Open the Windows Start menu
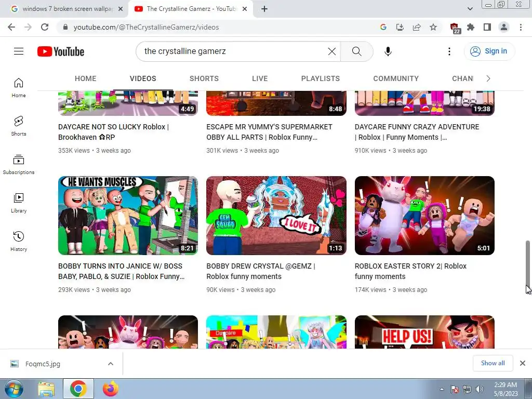The height and width of the screenshot is (399, 532). coord(13,389)
